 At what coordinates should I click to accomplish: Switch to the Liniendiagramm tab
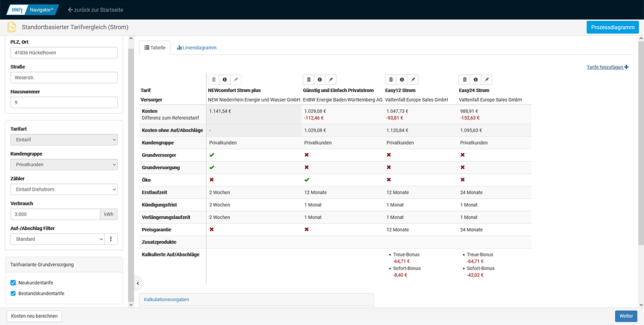pyautogui.click(x=197, y=48)
